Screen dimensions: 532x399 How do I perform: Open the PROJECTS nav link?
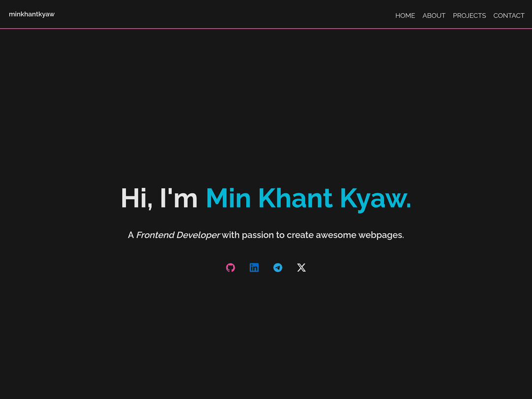(469, 16)
